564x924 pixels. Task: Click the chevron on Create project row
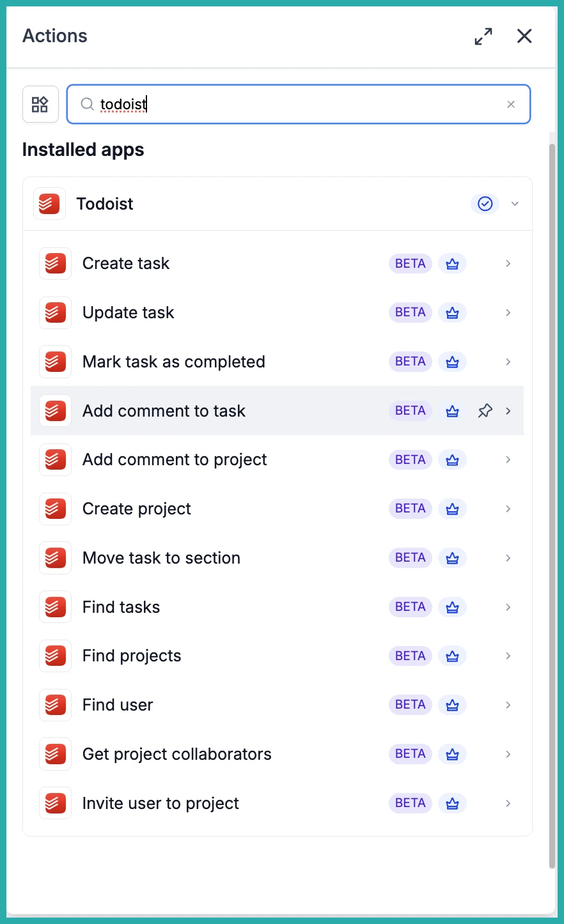508,509
